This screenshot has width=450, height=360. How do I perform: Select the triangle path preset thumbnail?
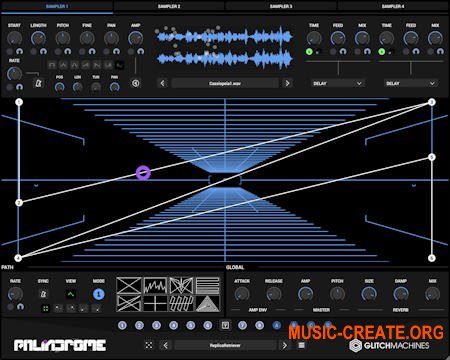pyautogui.click(x=208, y=303)
